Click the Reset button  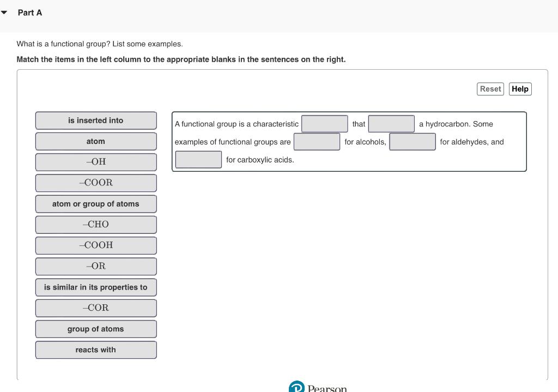coord(490,89)
